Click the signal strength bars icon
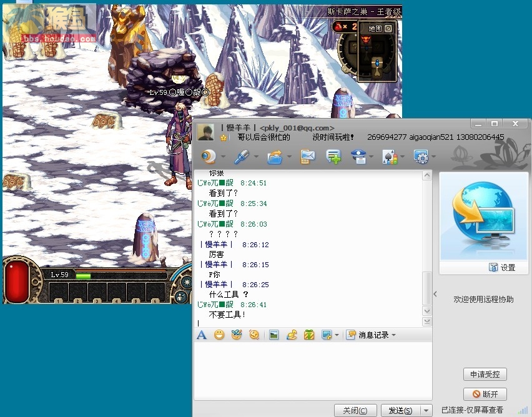The image size is (532, 417). click(x=522, y=411)
